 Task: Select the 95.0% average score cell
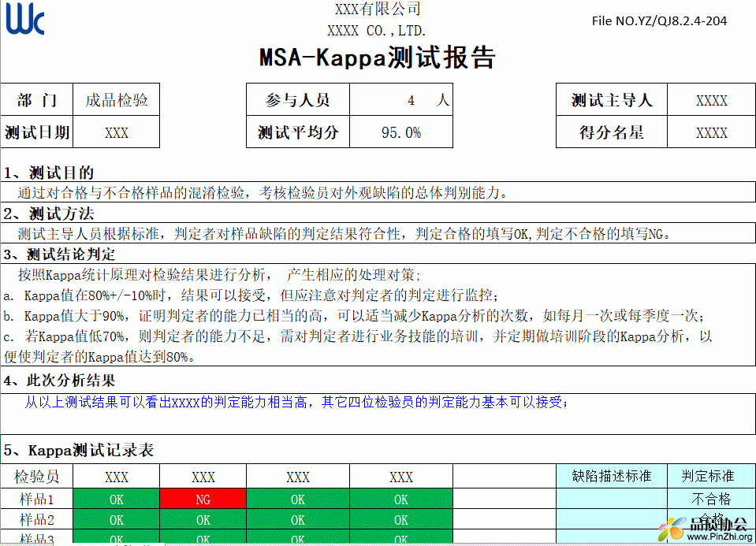(401, 132)
